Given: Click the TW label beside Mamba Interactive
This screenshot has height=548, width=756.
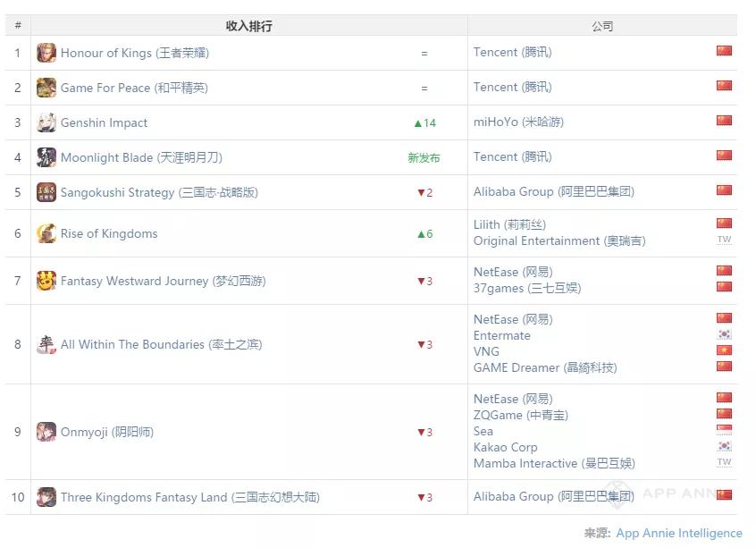Looking at the screenshot, I should point(724,462).
